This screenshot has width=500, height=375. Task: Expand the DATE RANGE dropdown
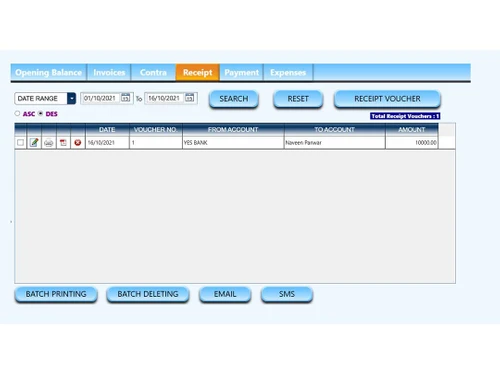pyautogui.click(x=71, y=98)
